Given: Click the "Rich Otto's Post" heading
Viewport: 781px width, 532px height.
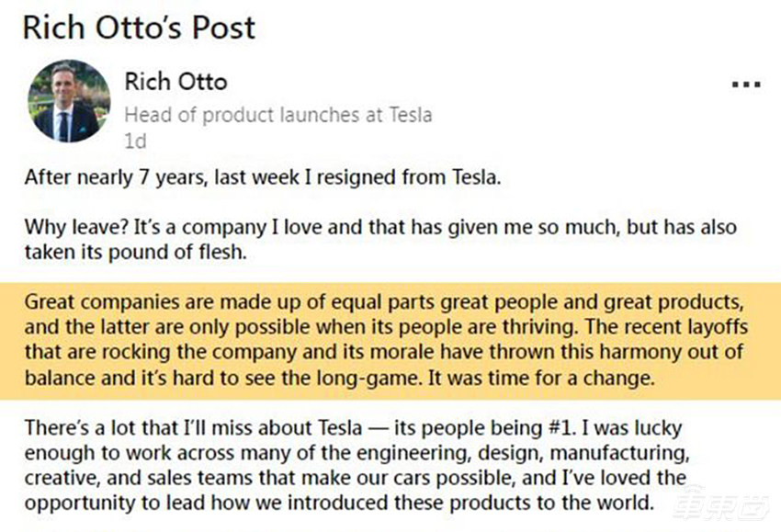Looking at the screenshot, I should [139, 28].
